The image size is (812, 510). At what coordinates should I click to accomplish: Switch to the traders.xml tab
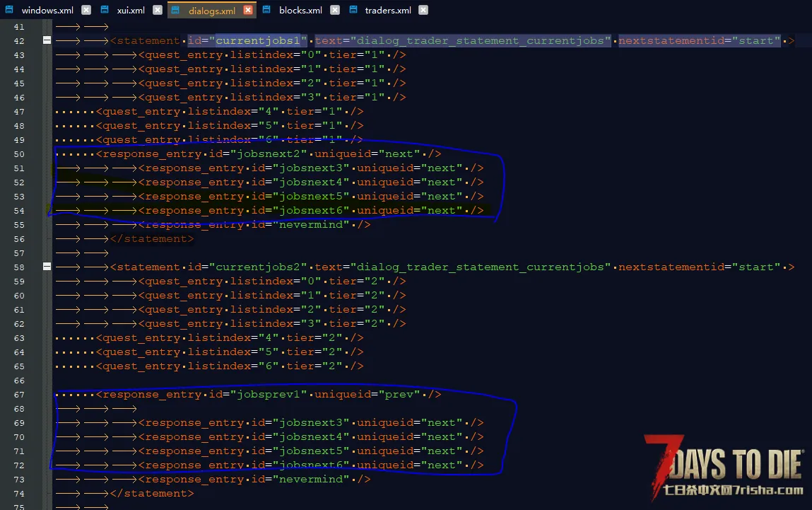click(387, 11)
